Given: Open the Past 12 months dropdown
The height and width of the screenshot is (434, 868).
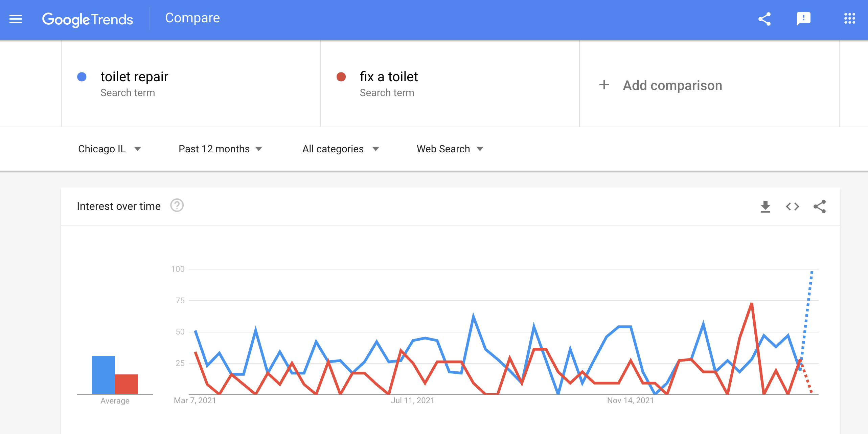Looking at the screenshot, I should 221,149.
